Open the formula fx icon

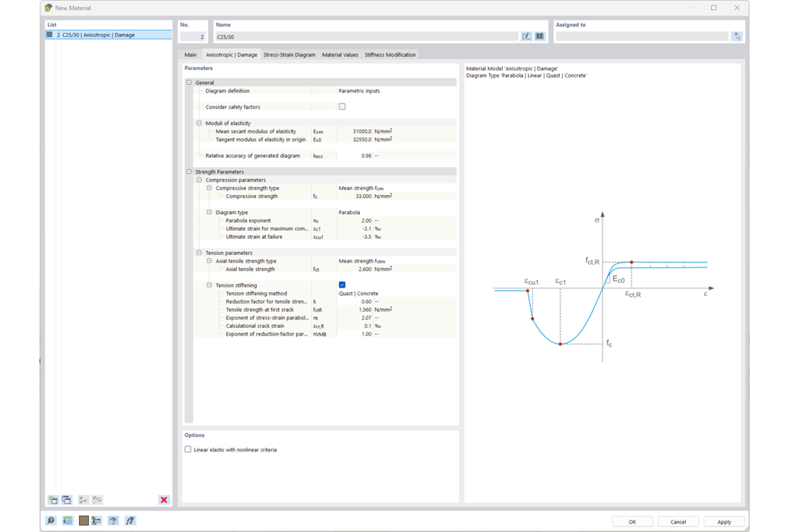pyautogui.click(x=130, y=521)
